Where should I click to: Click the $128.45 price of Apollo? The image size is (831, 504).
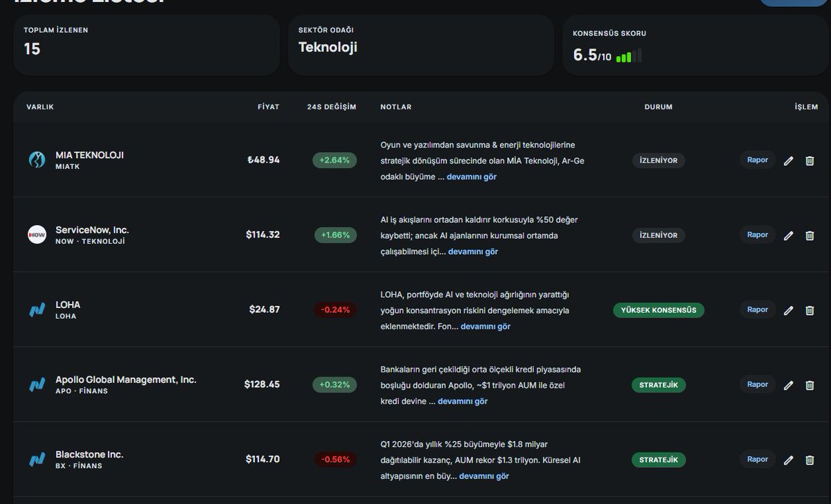(262, 384)
